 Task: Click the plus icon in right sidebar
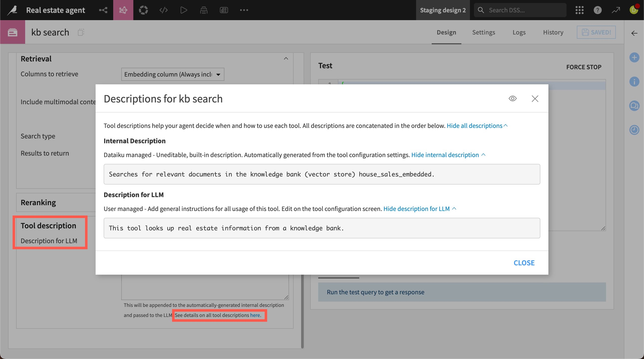[634, 57]
